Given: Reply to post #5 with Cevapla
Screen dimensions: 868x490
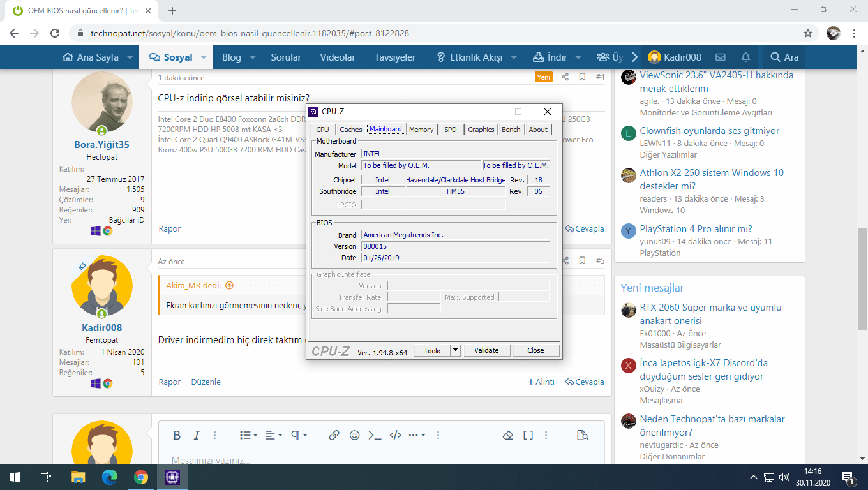Looking at the screenshot, I should click(x=585, y=382).
